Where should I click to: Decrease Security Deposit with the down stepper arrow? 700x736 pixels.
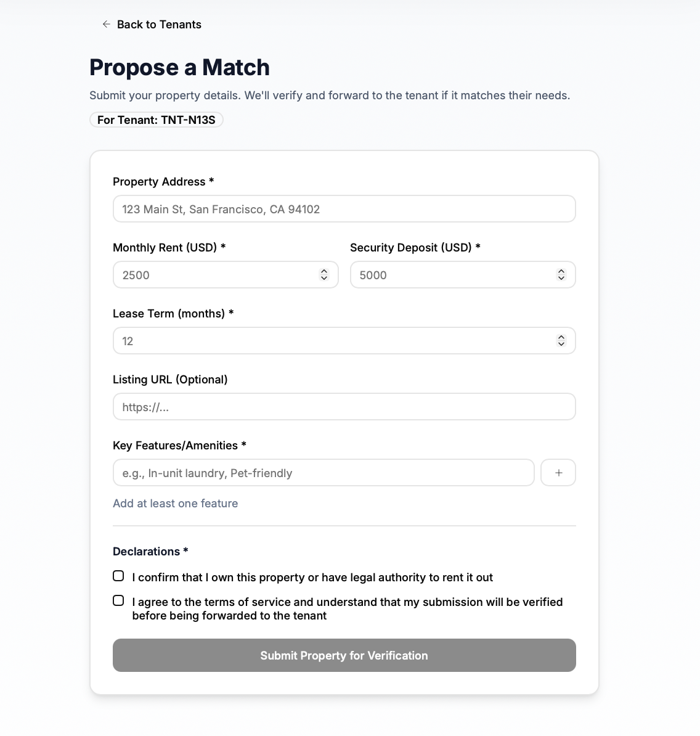pyautogui.click(x=561, y=278)
